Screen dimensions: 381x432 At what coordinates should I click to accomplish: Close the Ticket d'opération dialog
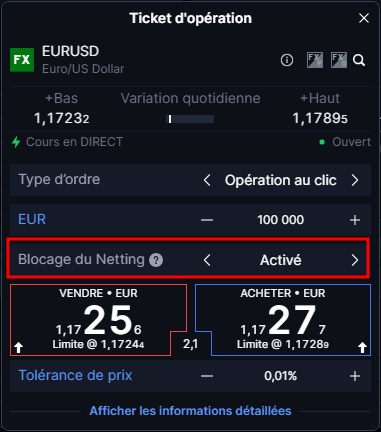364,18
